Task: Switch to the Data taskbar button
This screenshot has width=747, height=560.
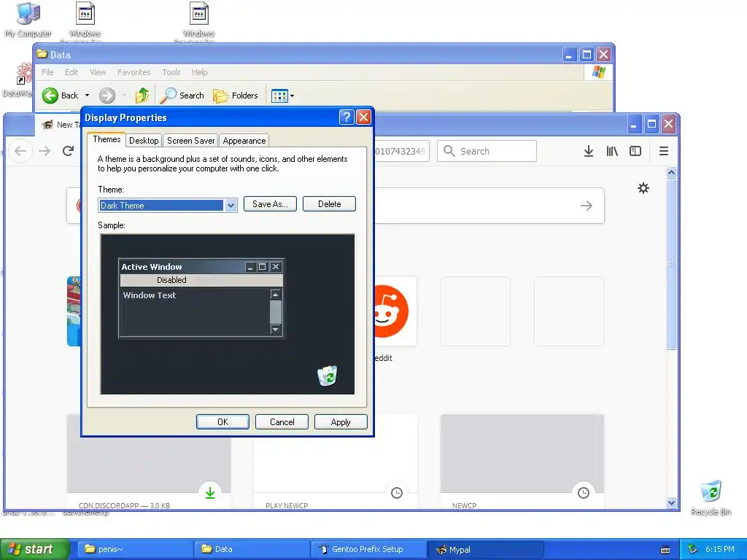Action: click(x=252, y=549)
